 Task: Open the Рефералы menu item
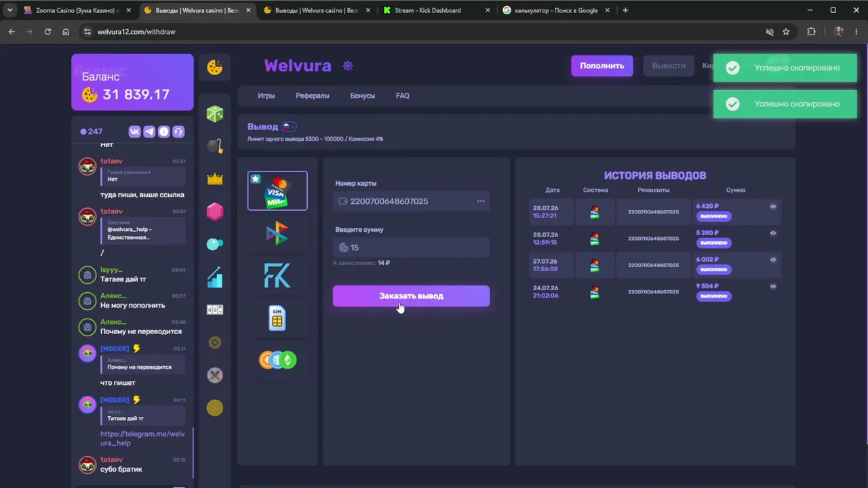pos(313,96)
